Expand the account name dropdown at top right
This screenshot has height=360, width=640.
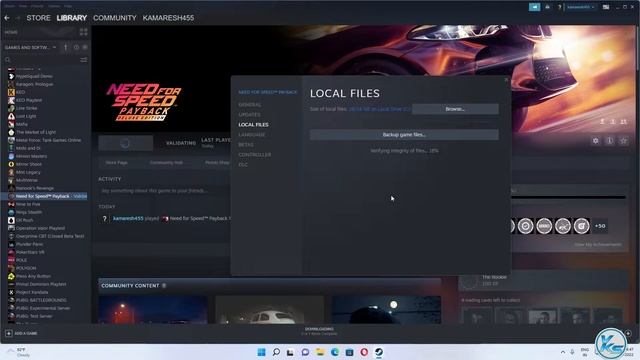(x=580, y=7)
